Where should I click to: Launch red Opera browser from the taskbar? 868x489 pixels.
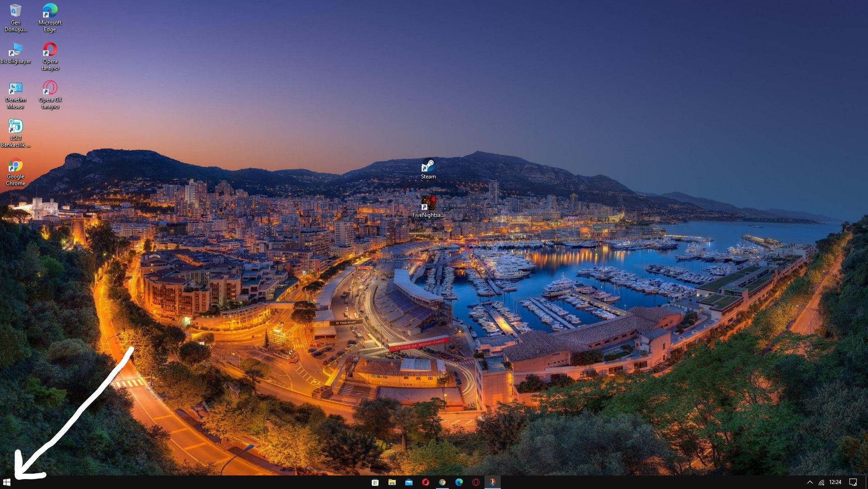click(x=426, y=482)
